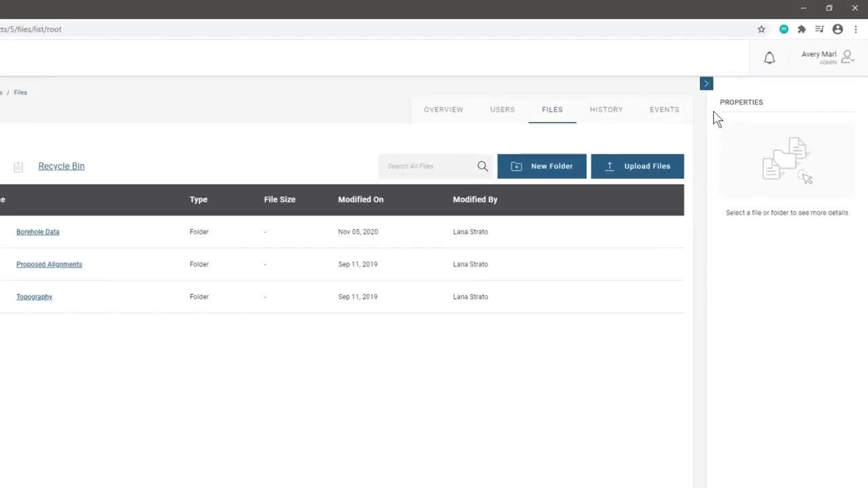Sort by Type column header
This screenshot has width=868, height=488.
pos(199,199)
